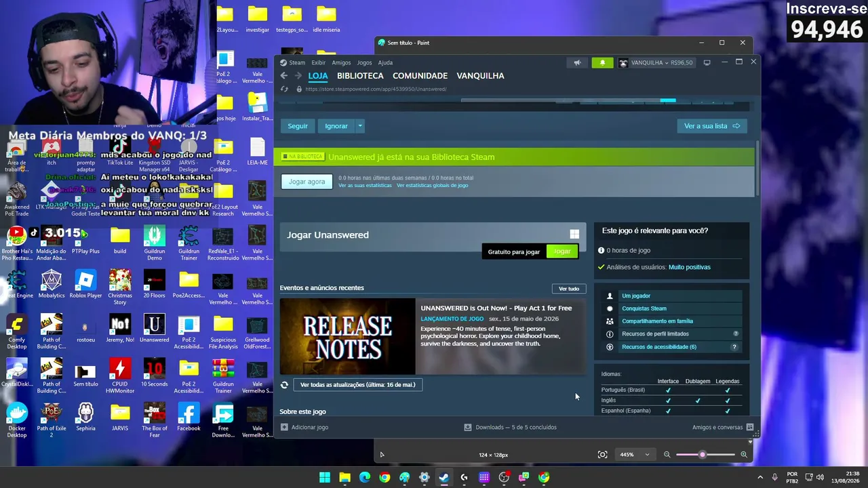Viewport: 868px width, 488px height.
Task: Open the Exibir menu
Action: 319,63
